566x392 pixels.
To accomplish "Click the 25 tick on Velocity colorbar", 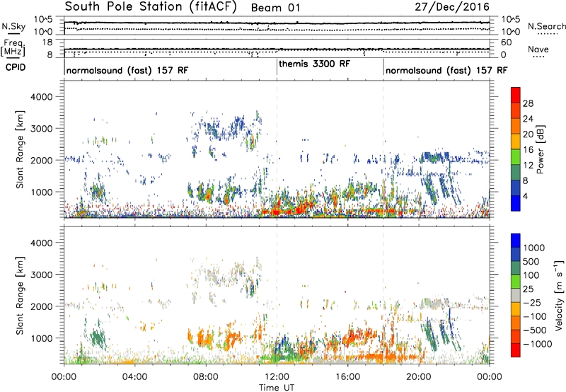I will coord(528,289).
